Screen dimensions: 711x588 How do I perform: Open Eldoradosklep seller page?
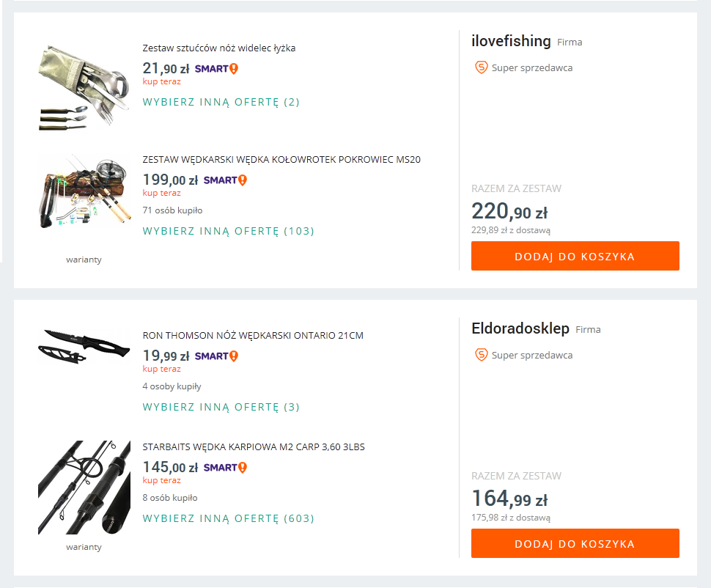pyautogui.click(x=520, y=329)
